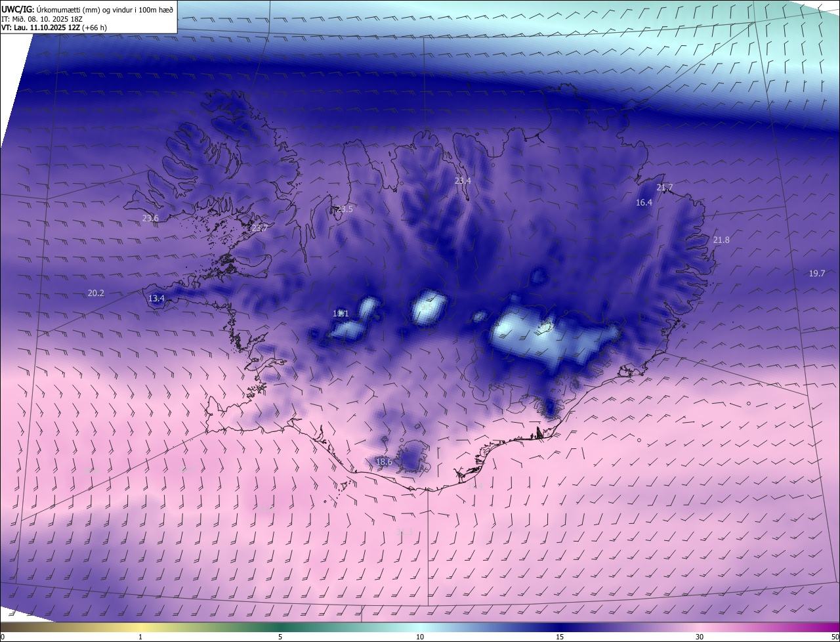Click the map value 16.4
The image size is (840, 642).
click(x=644, y=202)
